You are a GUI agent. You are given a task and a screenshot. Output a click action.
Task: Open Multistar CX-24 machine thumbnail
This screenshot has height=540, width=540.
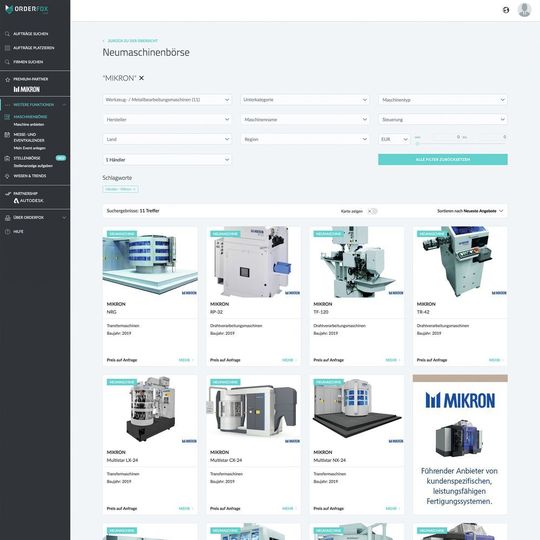pos(253,410)
